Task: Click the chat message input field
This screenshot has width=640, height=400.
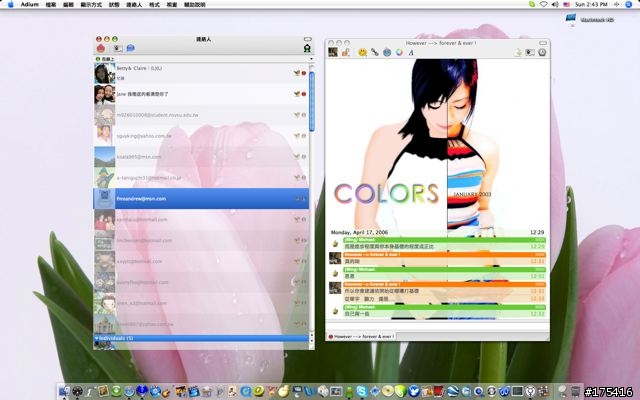Action: 437,327
